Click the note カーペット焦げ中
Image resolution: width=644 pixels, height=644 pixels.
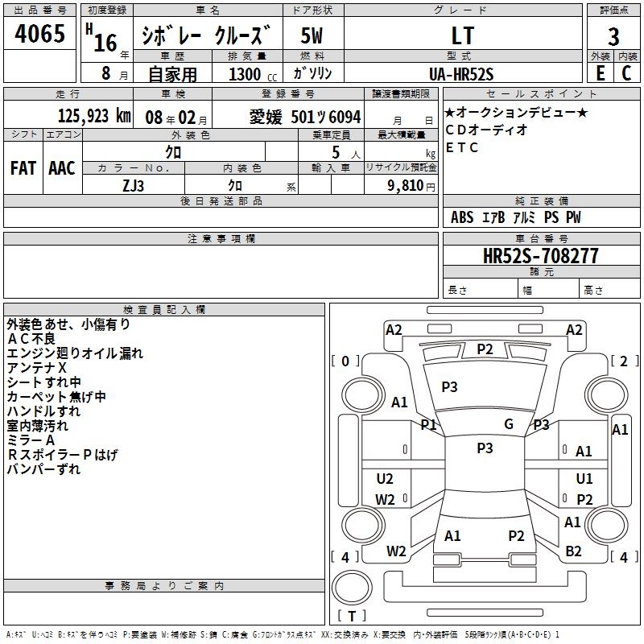coord(56,397)
